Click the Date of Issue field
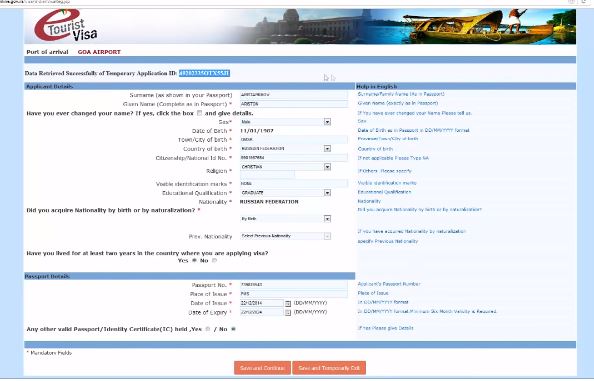This screenshot has height=381, width=594. tap(261, 303)
